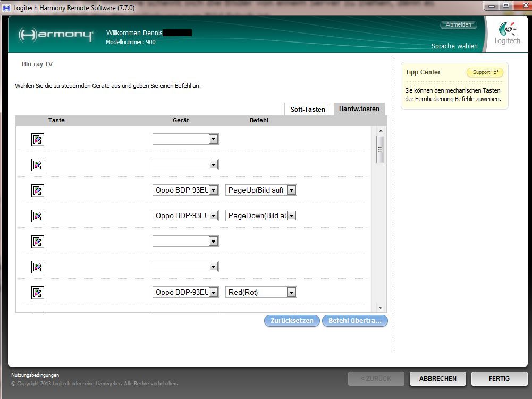The image size is (532, 399).
Task: Open the Oppo BDP-93EU dropdown beside PageUp
Action: (185, 190)
